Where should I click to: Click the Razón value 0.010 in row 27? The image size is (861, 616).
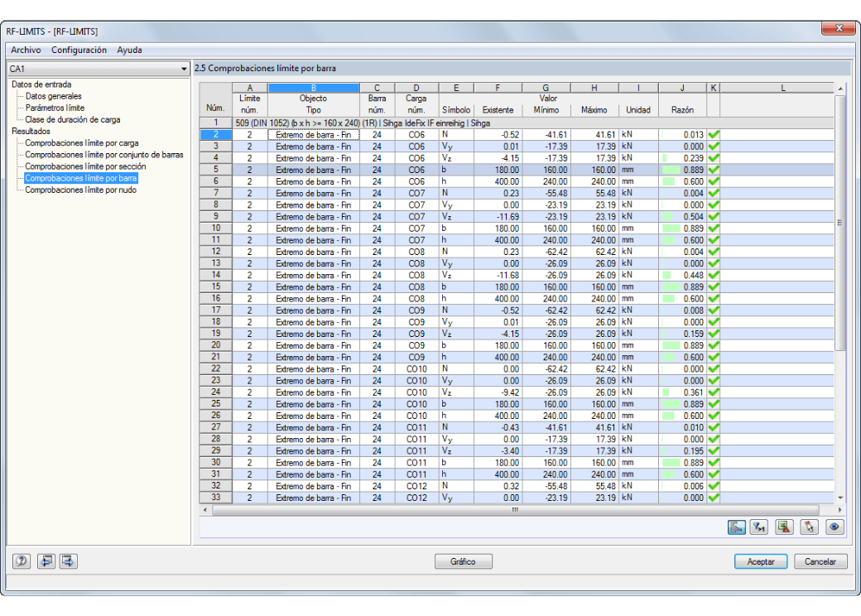694,428
